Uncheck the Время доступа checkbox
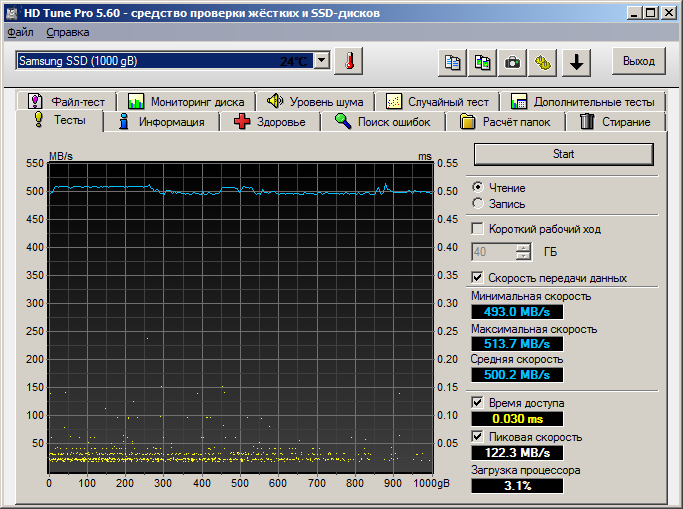Viewport: 683px width, 509px height. tap(478, 403)
